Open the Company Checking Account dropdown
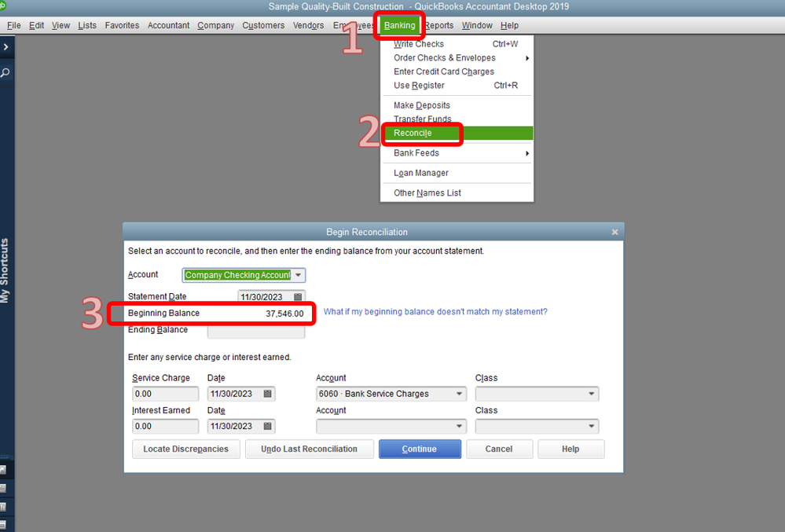 298,275
